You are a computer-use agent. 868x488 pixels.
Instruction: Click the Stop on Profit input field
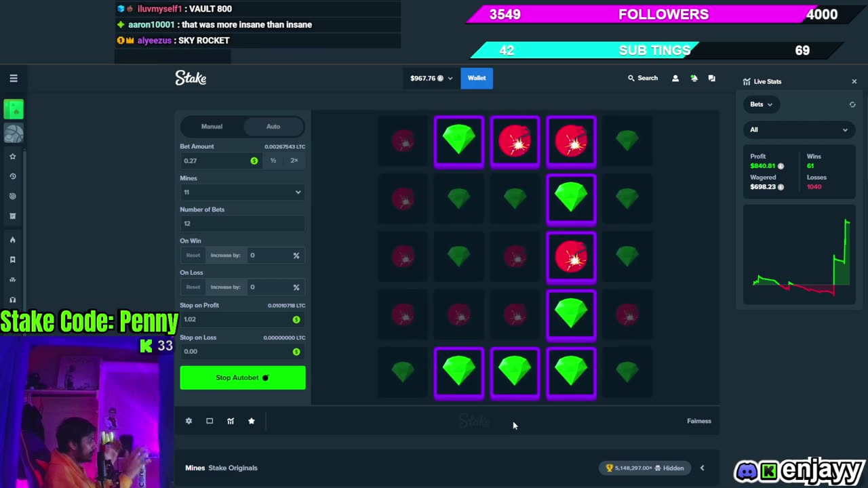pos(242,319)
